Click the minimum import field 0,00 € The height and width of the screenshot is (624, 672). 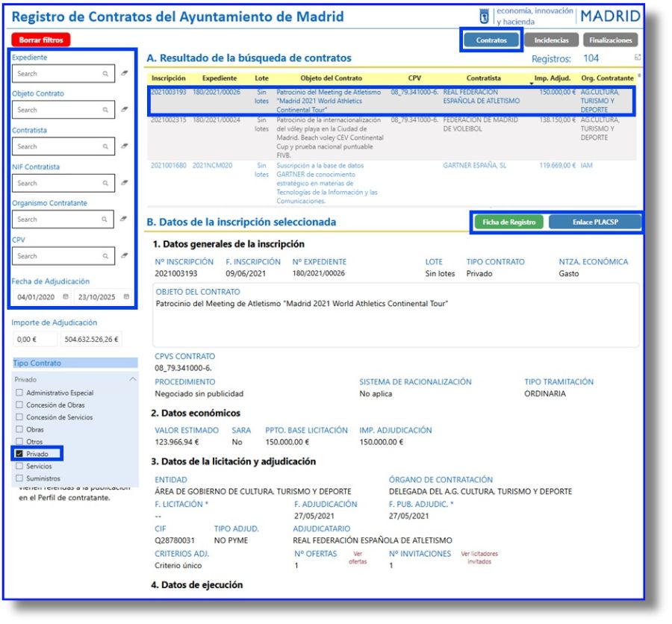coord(34,339)
